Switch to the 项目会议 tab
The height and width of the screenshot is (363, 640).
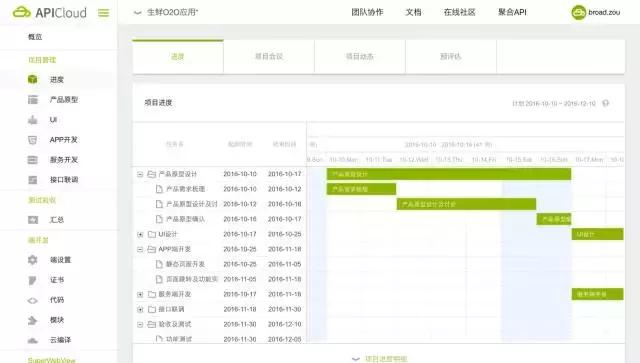pyautogui.click(x=269, y=56)
